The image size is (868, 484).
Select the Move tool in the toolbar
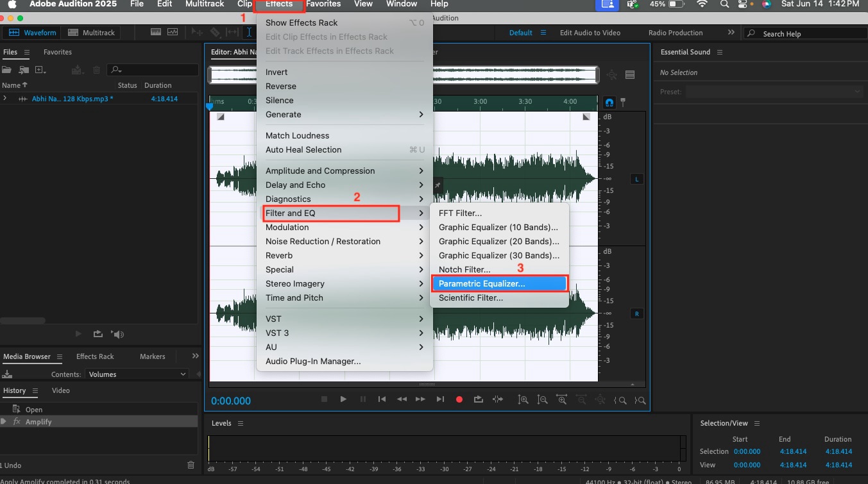(x=198, y=32)
